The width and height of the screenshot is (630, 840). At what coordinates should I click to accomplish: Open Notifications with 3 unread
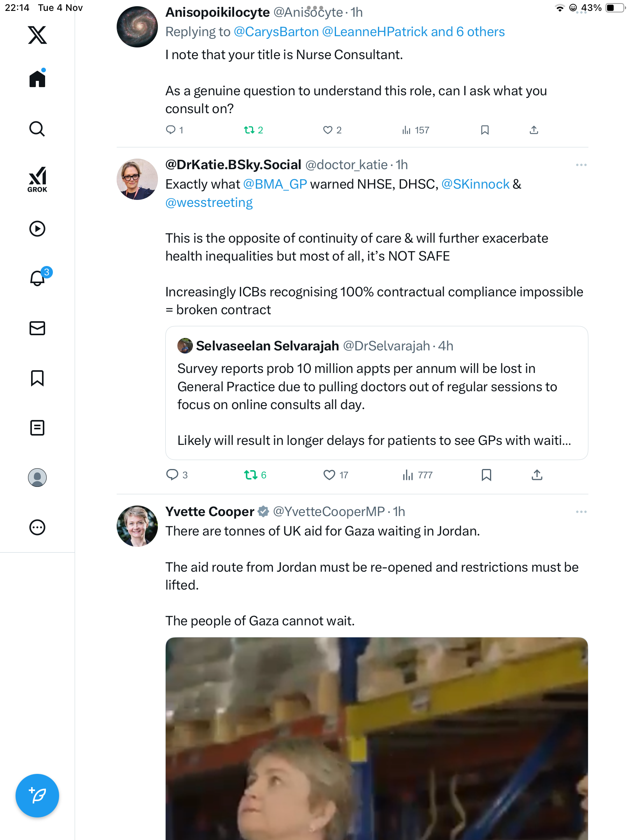click(x=38, y=278)
